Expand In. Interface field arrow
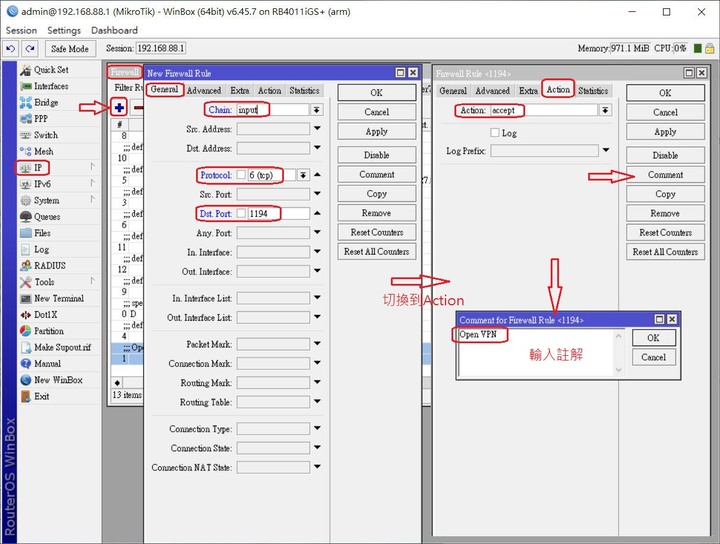 coord(317,252)
